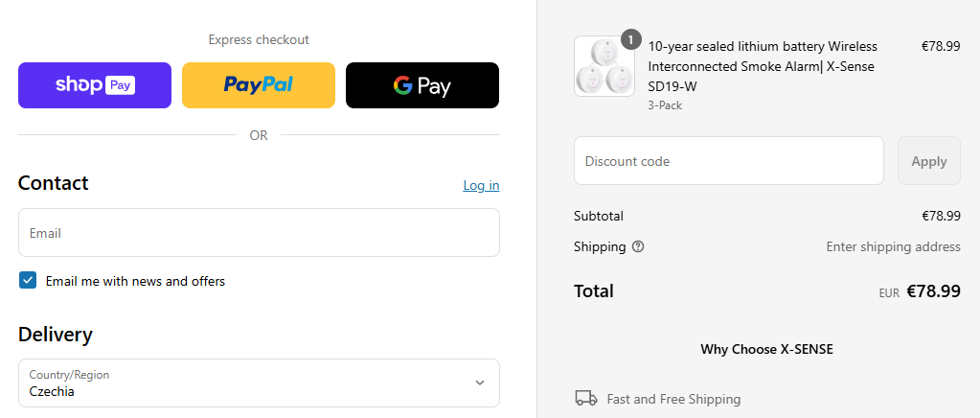Click the Why Choose X-SENSE heading

(766, 349)
